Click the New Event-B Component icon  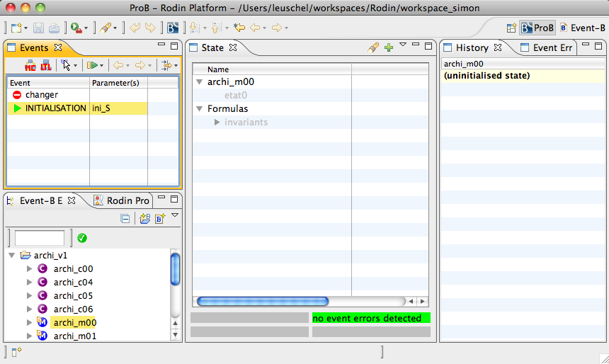pyautogui.click(x=160, y=219)
